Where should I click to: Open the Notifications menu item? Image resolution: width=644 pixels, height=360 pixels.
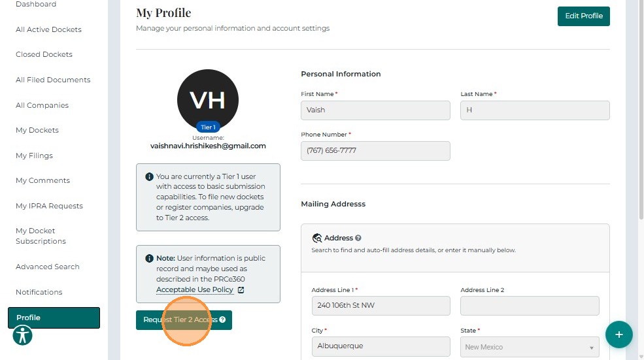39,292
